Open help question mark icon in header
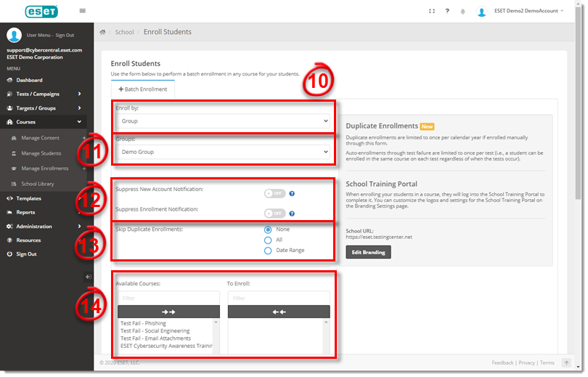The width and height of the screenshot is (588, 377). click(x=447, y=11)
